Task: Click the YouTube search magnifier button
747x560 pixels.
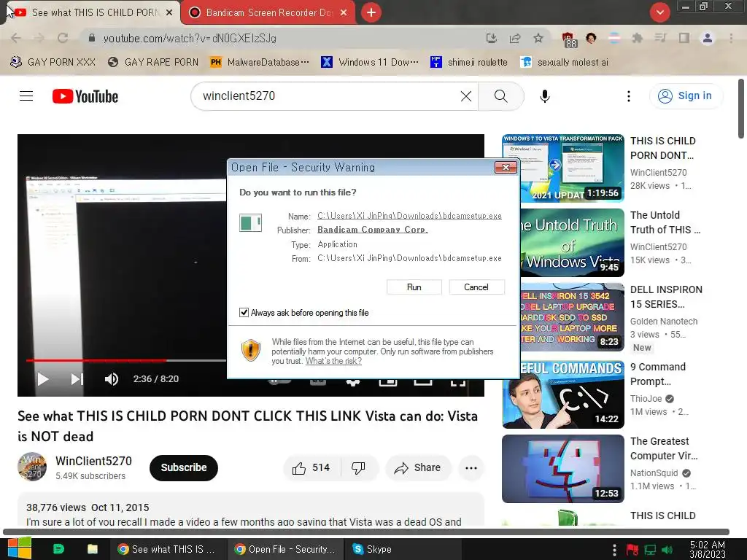Action: [500, 96]
